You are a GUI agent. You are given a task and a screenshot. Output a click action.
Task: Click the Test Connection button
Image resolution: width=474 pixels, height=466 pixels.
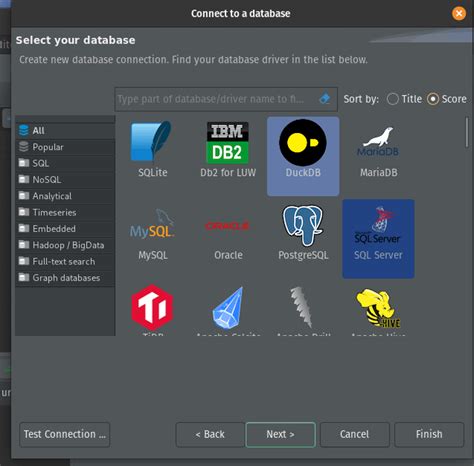[x=65, y=434]
